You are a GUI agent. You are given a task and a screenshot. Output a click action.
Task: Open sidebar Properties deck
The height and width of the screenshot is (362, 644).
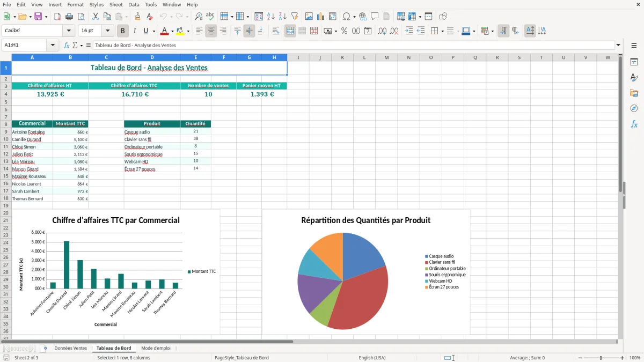coord(634,62)
